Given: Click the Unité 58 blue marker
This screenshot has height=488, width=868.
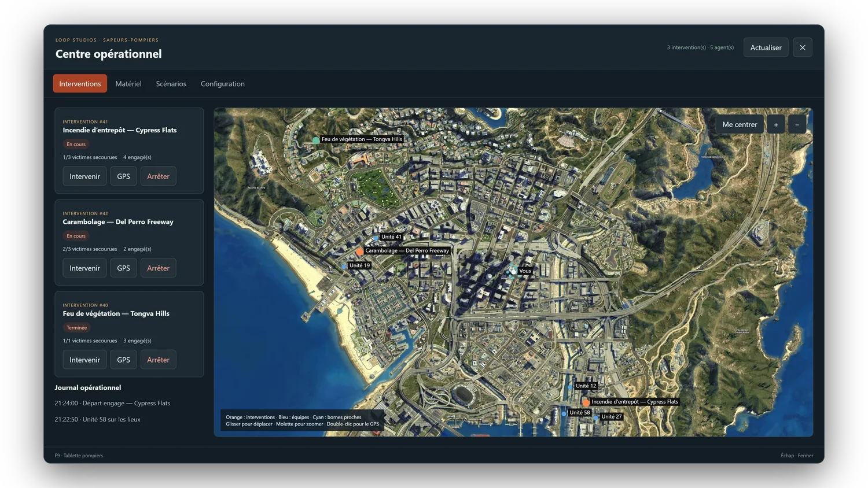Looking at the screenshot, I should click(x=564, y=414).
